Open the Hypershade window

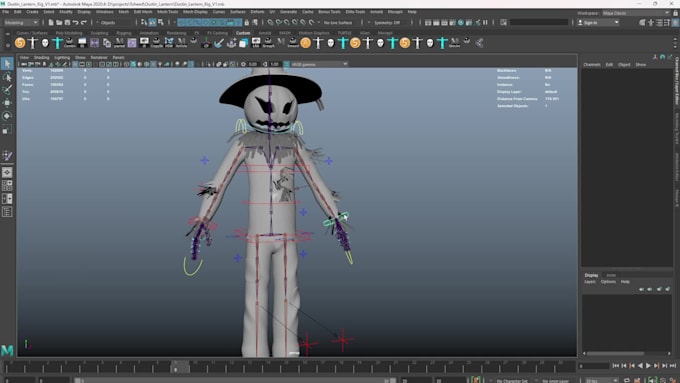461,22
